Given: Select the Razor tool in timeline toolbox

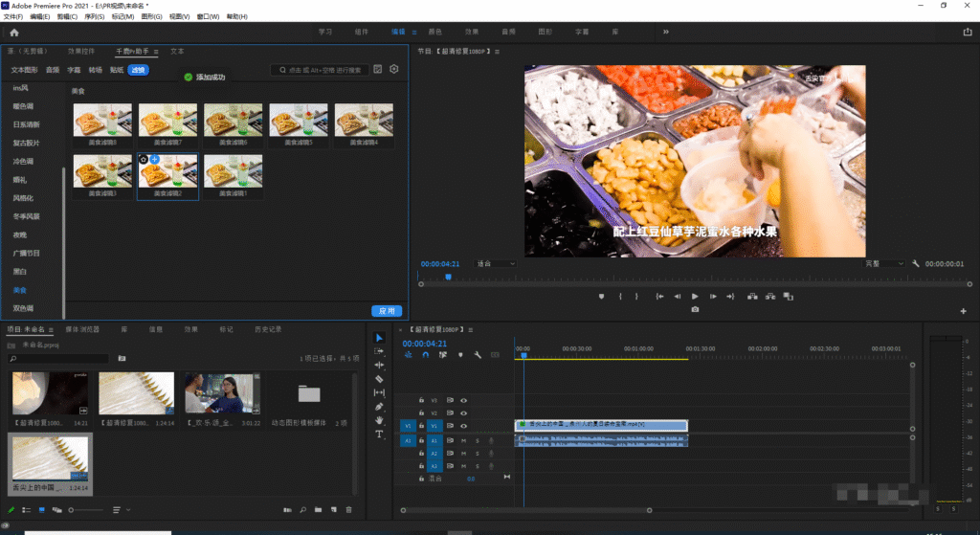Looking at the screenshot, I should (379, 379).
